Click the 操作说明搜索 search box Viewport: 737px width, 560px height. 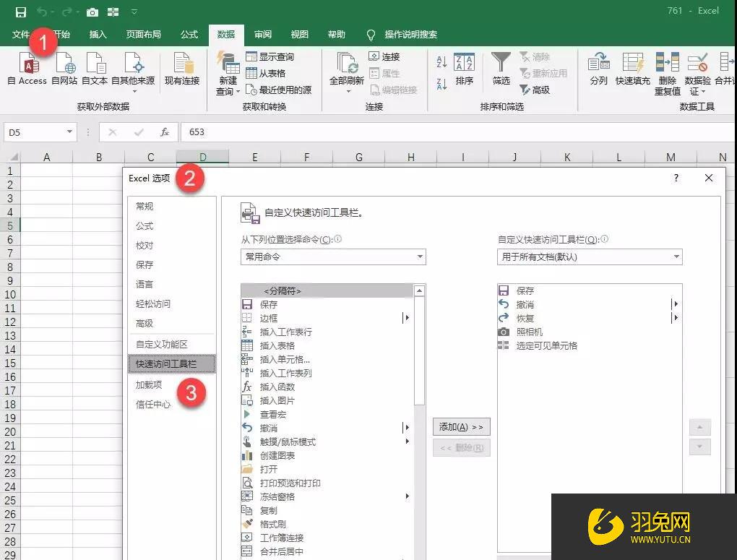click(410, 35)
